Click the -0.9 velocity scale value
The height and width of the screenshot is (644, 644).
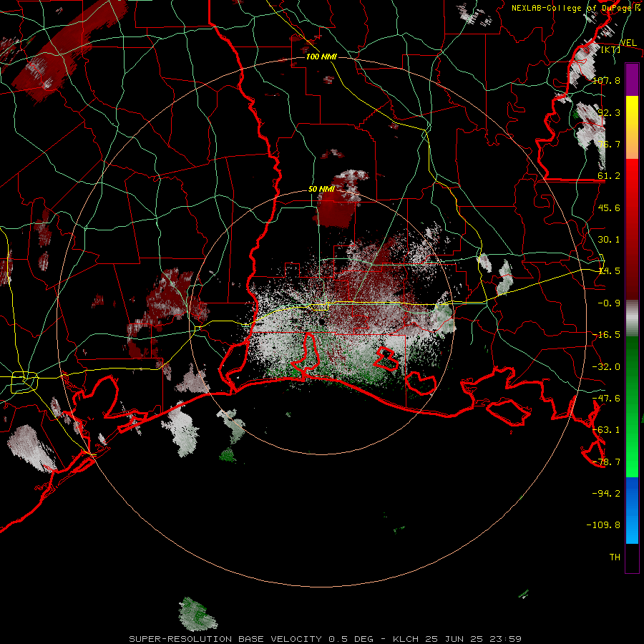[609, 303]
